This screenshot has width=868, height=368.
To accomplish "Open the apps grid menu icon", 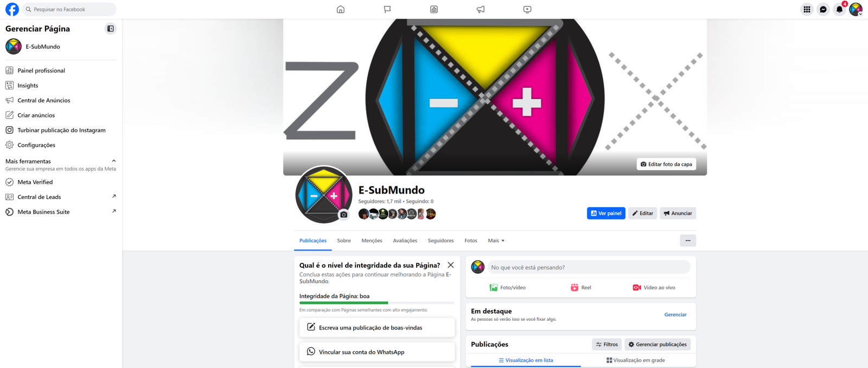I will click(x=807, y=9).
